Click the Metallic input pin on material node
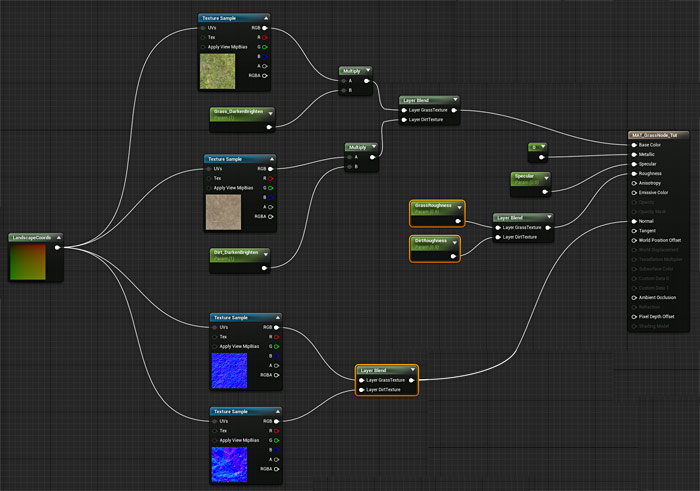700x491 pixels. (x=634, y=154)
